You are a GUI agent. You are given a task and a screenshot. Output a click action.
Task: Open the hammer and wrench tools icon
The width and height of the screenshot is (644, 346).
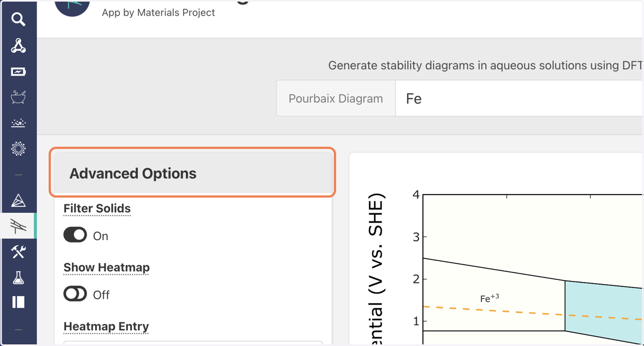[18, 252]
